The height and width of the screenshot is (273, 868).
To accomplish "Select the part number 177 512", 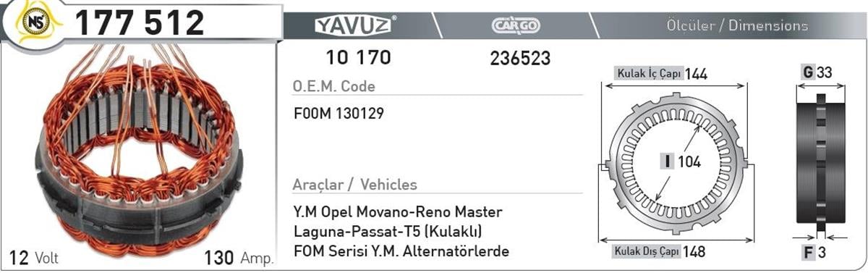I will [x=140, y=22].
